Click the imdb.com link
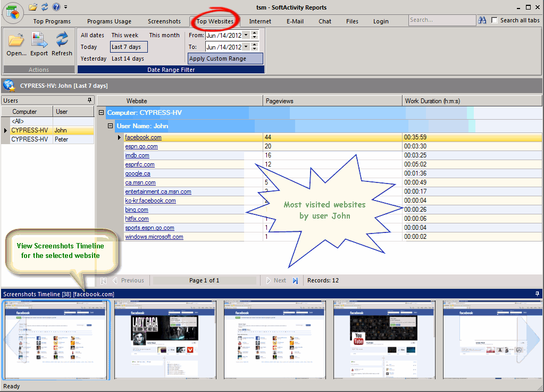The width and height of the screenshot is (544, 392). pos(137,155)
